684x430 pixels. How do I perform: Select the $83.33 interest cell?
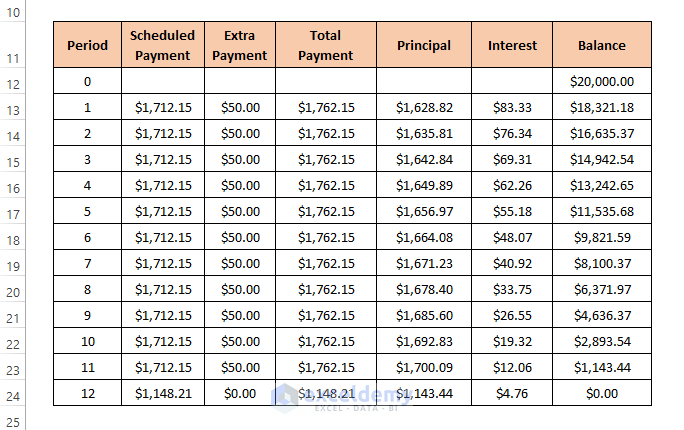pos(512,107)
